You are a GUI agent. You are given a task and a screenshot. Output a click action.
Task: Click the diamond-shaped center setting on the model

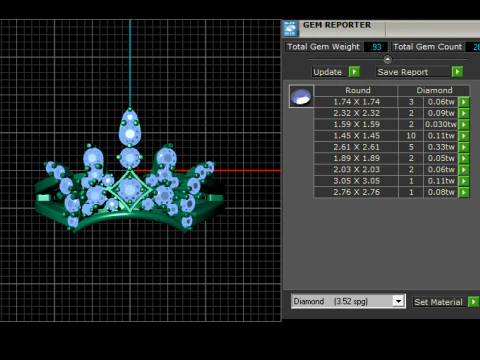pyautogui.click(x=130, y=190)
